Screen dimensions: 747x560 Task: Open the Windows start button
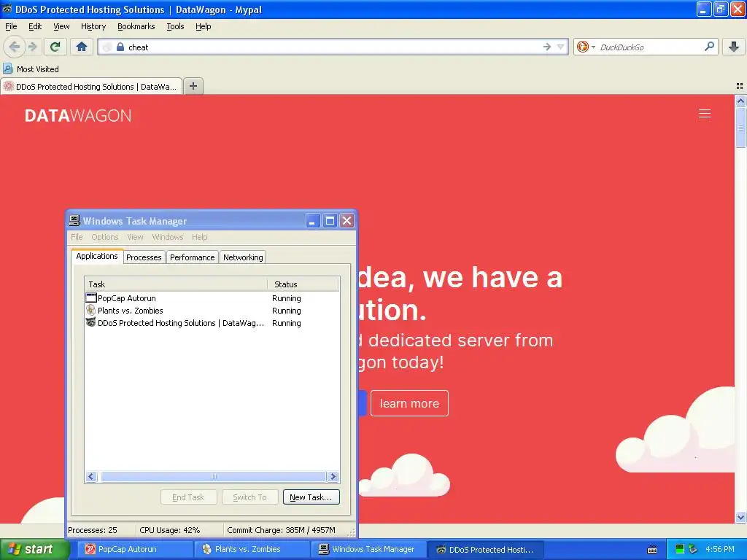(x=34, y=549)
